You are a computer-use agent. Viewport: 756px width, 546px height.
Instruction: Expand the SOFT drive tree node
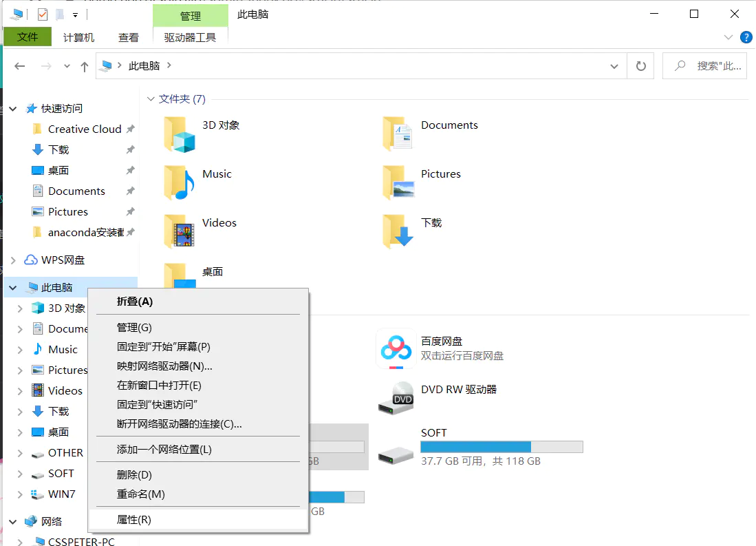pyautogui.click(x=20, y=474)
